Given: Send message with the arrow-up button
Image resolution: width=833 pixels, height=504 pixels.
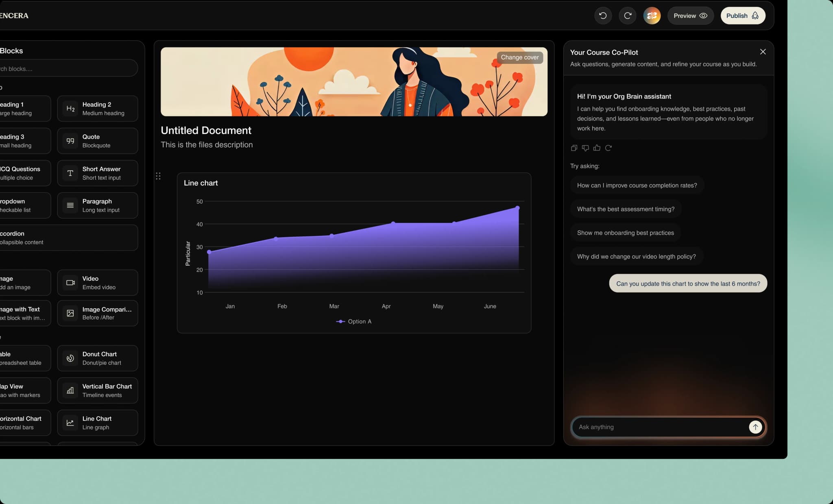Looking at the screenshot, I should click(x=755, y=427).
